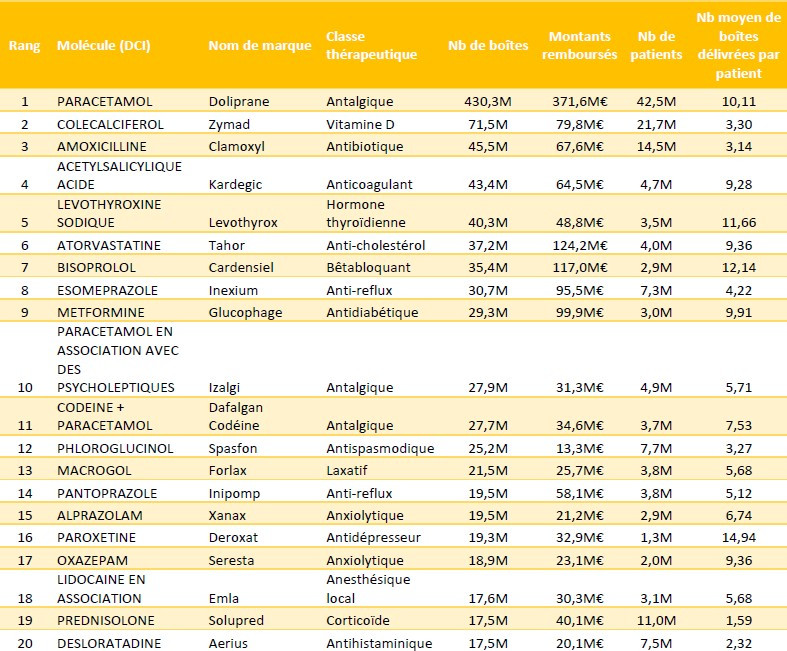
Task: Click the 'Nb de boîtes' header
Action: click(x=488, y=46)
